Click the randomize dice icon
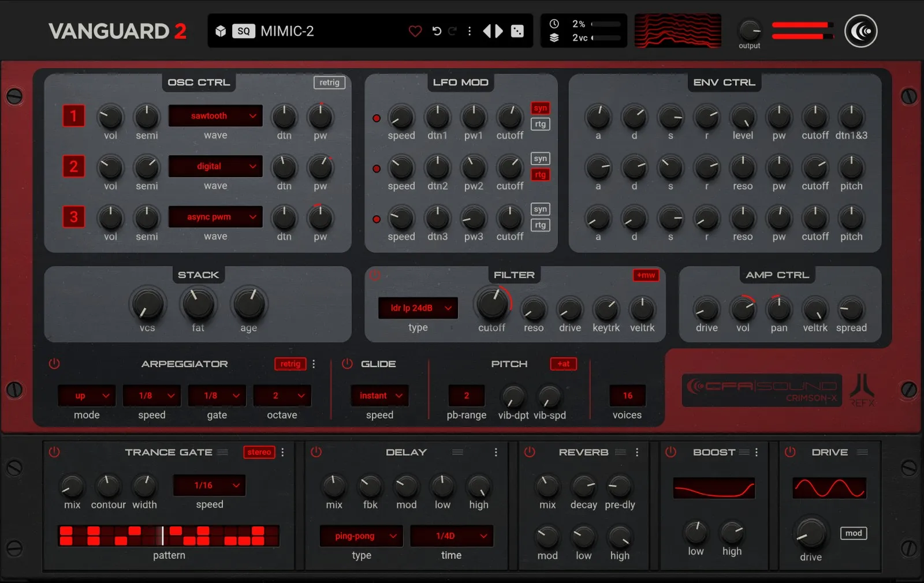The height and width of the screenshot is (583, 924). click(x=517, y=31)
